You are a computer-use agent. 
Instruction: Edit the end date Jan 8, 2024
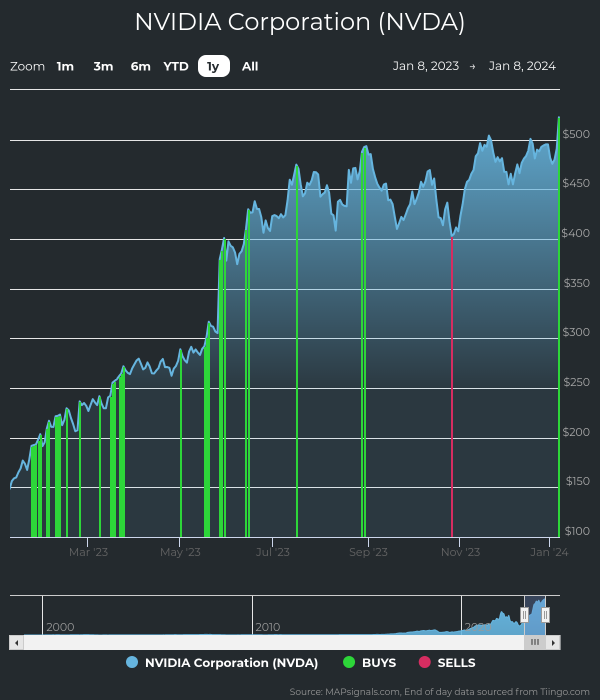click(522, 66)
